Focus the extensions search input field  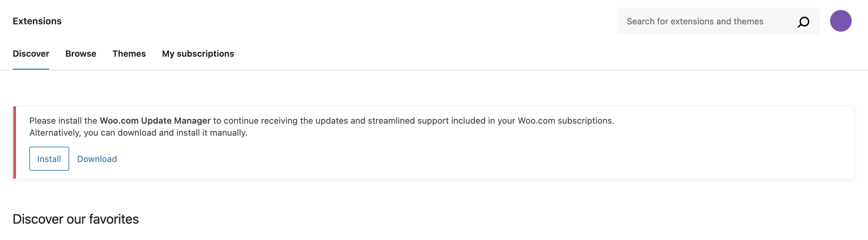point(708,21)
